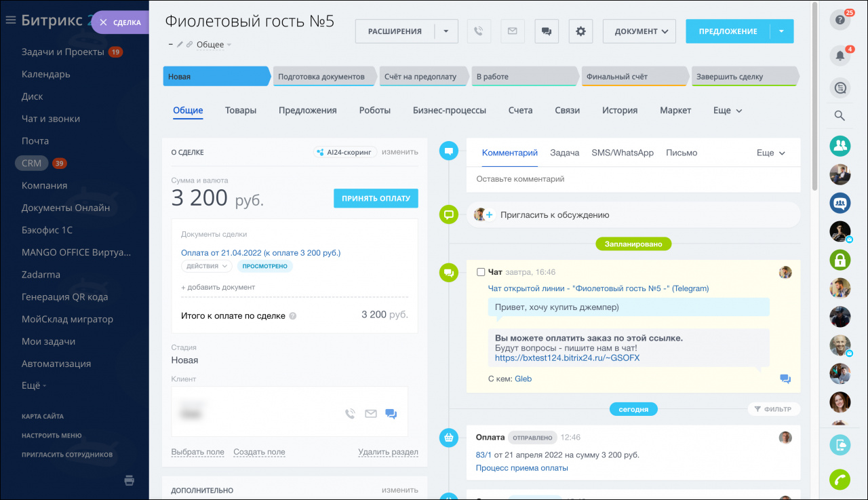The width and height of the screenshot is (868, 500).
Task: Click the green phone dialer icon
Action: [x=840, y=479]
